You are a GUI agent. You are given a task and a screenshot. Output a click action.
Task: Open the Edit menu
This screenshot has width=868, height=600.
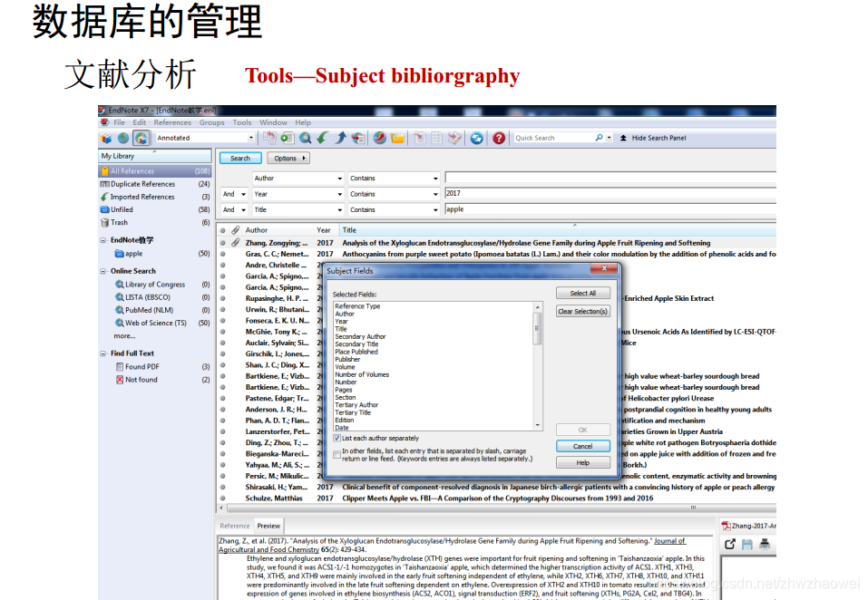click(139, 122)
